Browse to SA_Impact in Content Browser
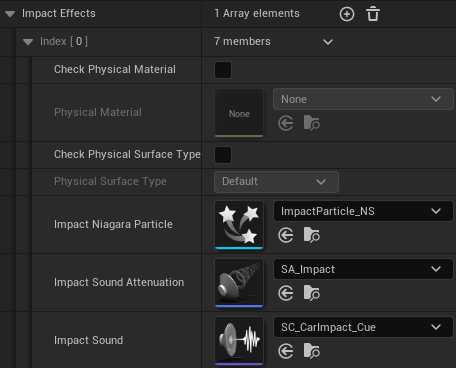This screenshot has height=368, width=456. coord(312,293)
